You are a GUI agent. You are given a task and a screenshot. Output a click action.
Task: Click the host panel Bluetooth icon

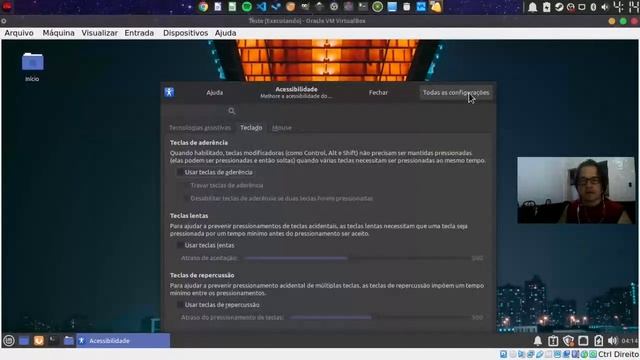click(x=593, y=7)
